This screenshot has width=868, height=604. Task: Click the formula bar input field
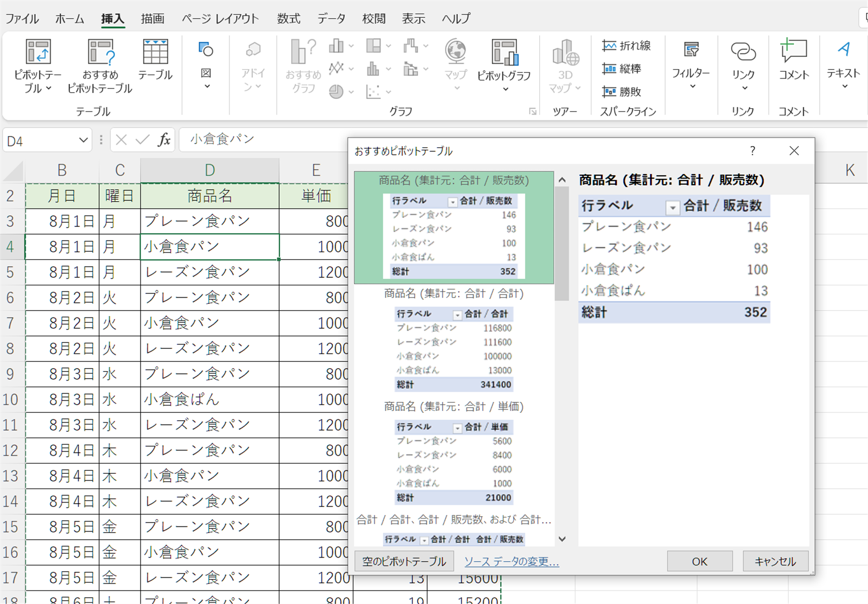pos(265,140)
